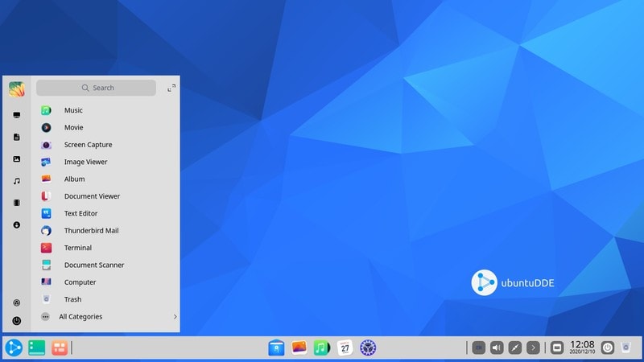This screenshot has width=644, height=362.
Task: Open the blue File Manager dock icon
Action: [x=276, y=348]
